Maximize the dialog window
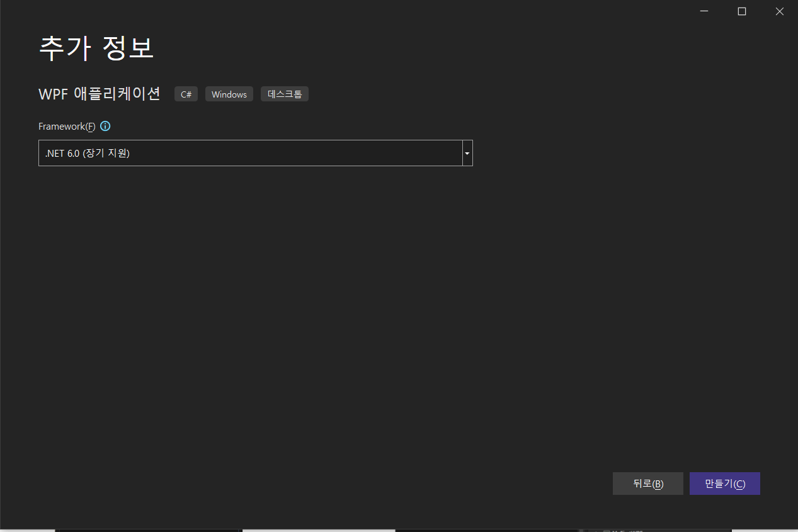The image size is (798, 532). click(742, 11)
